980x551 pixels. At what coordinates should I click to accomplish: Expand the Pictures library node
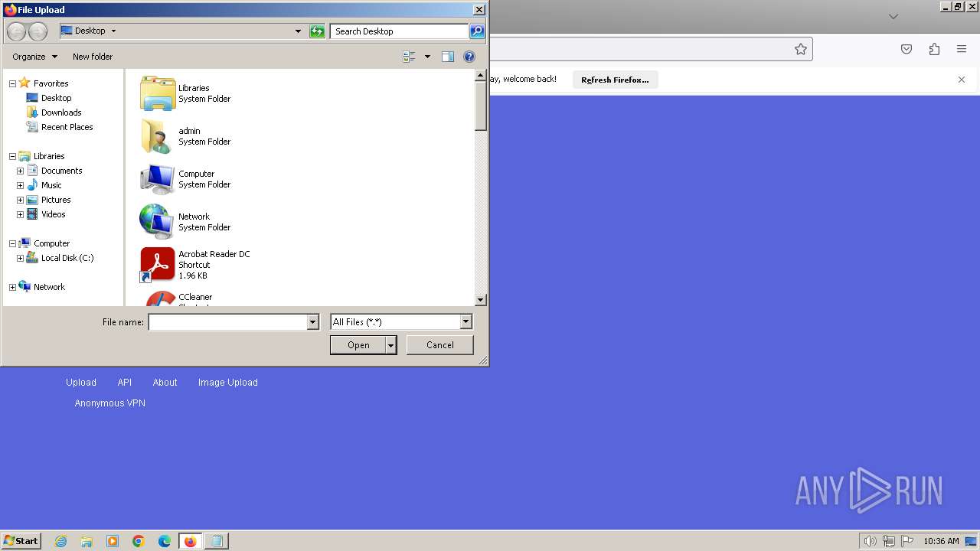[x=20, y=200]
